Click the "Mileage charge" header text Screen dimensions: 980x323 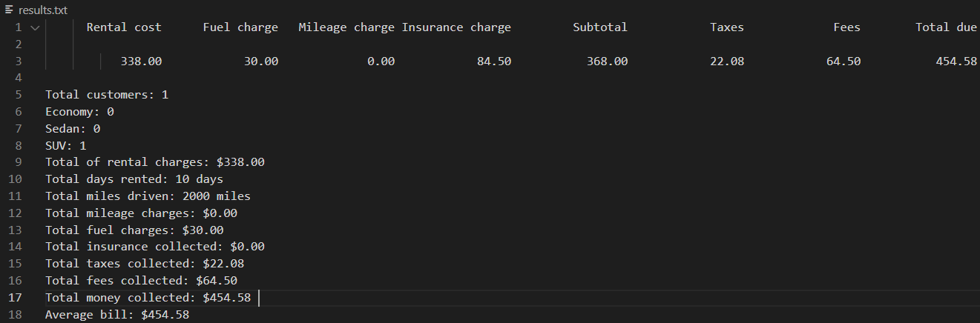click(x=346, y=27)
